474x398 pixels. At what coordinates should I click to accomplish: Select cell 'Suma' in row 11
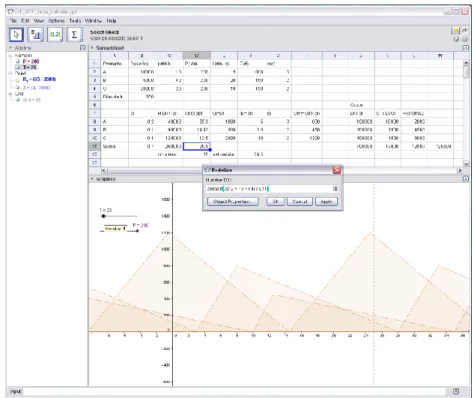(115, 146)
